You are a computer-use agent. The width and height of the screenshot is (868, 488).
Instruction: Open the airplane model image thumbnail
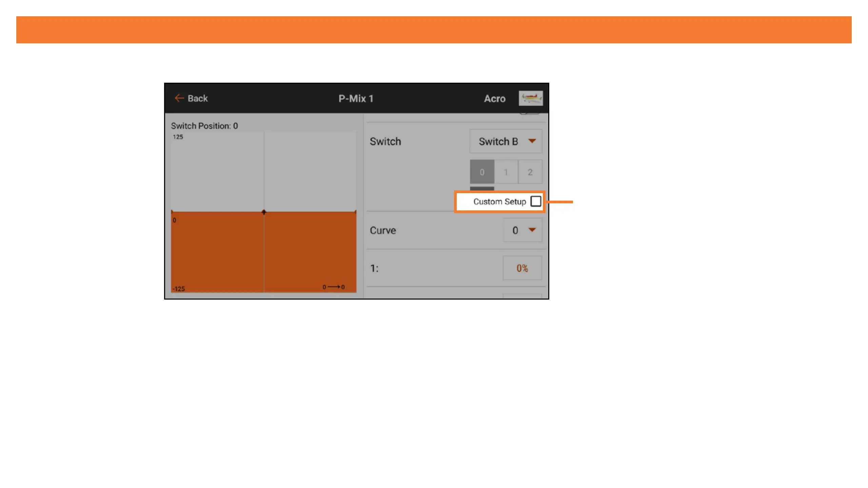pyautogui.click(x=531, y=98)
